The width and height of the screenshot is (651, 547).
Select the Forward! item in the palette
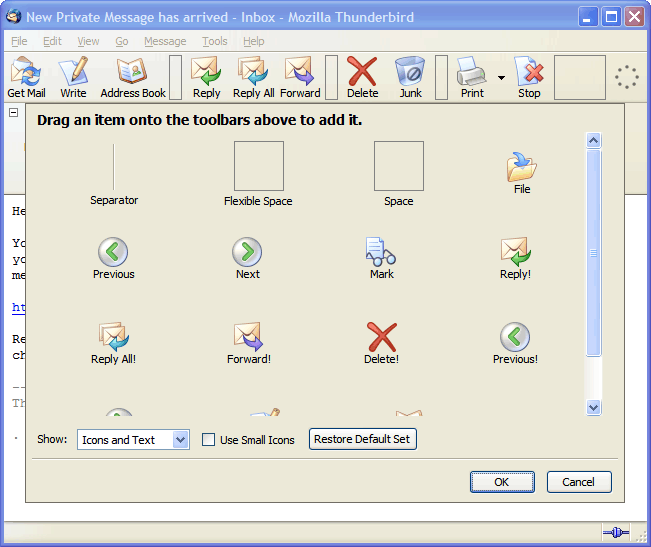[x=248, y=344]
